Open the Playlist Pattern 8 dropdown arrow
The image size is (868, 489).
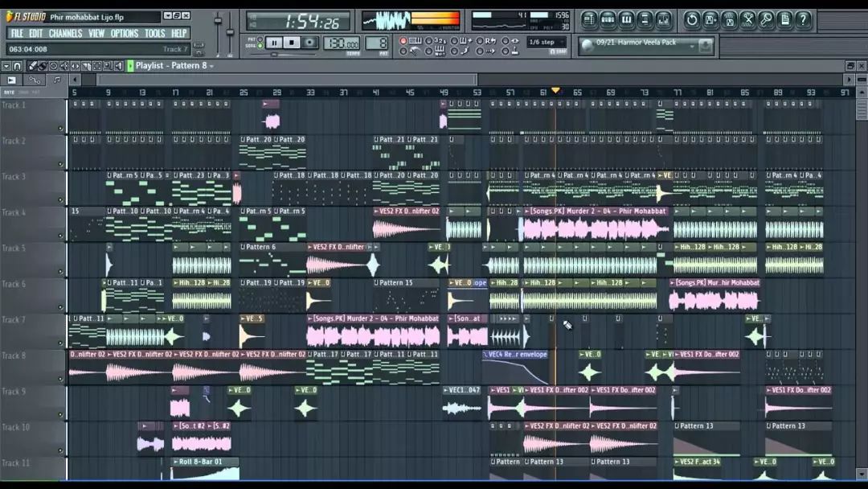click(x=211, y=66)
